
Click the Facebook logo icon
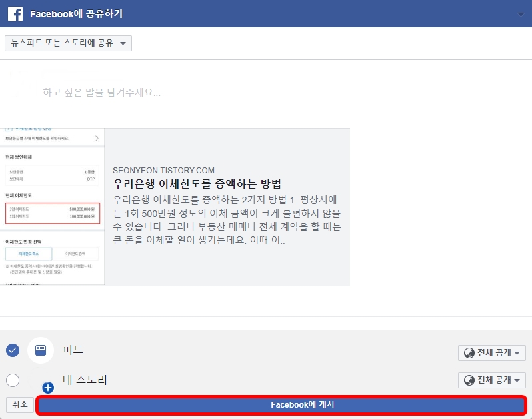pyautogui.click(x=15, y=14)
